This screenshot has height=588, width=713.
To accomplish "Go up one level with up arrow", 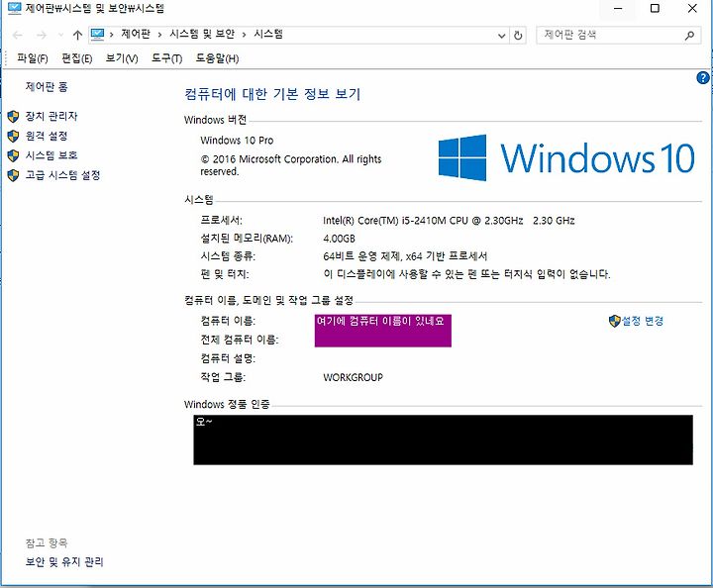I will pyautogui.click(x=77, y=35).
